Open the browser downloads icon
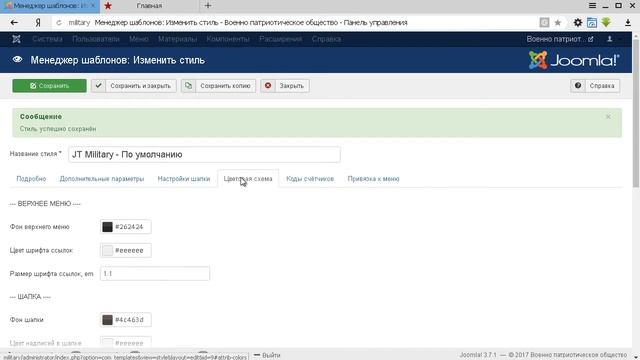This screenshot has height=360, width=640. 628,22
